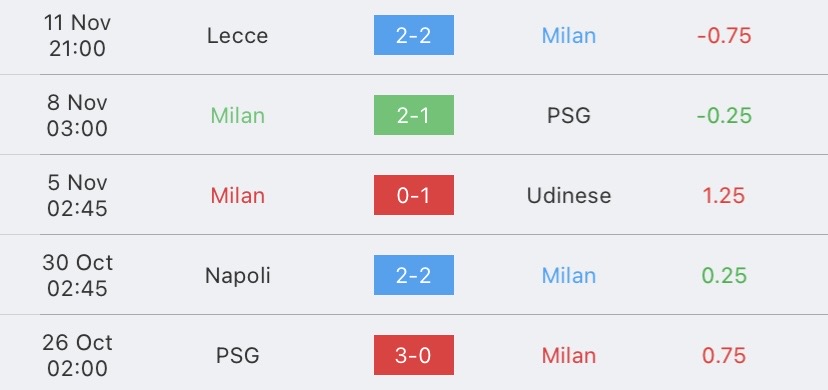Screen dimensions: 828x390
Task: Open the Napoli vs Milan 2-2 score
Action: 413,275
